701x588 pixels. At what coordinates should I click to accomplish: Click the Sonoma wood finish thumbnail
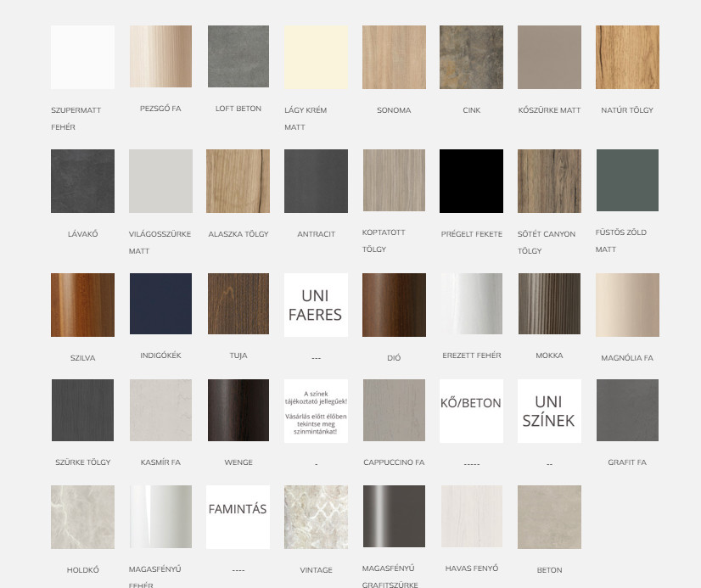tap(394, 57)
